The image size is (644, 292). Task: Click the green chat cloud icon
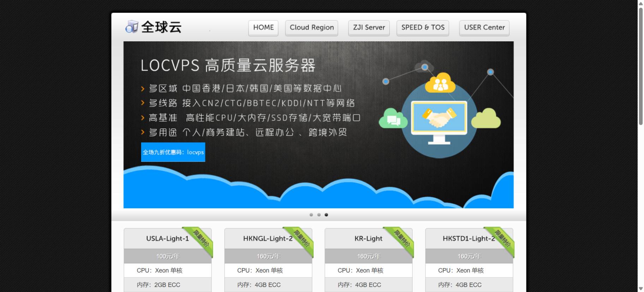393,118
